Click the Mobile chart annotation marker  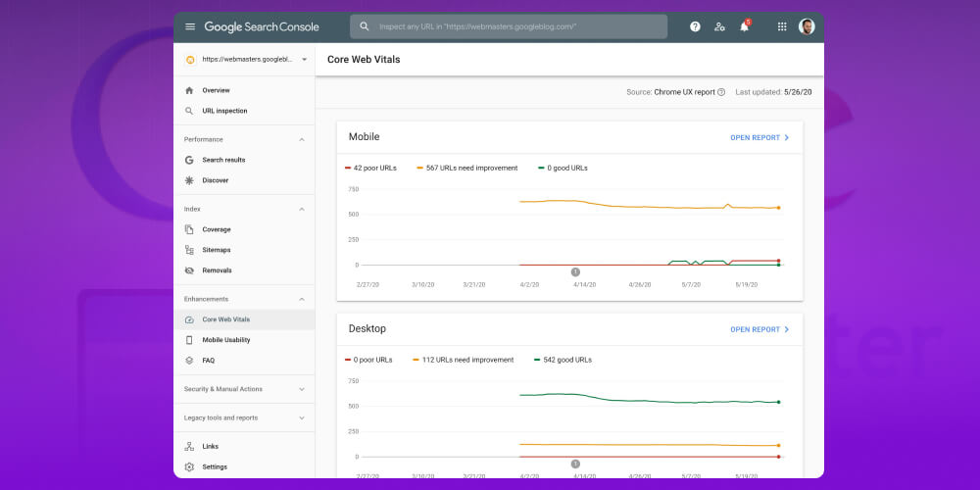point(575,271)
